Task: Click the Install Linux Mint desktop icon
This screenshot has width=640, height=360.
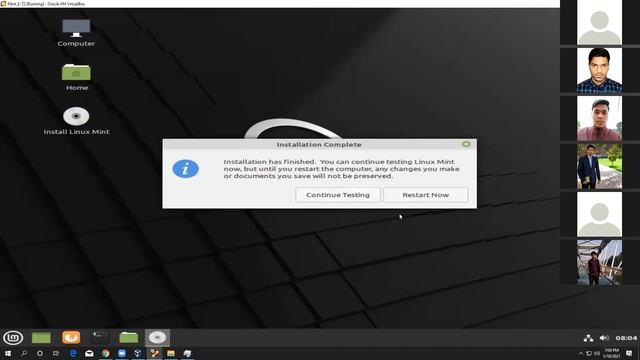Action: click(x=76, y=121)
